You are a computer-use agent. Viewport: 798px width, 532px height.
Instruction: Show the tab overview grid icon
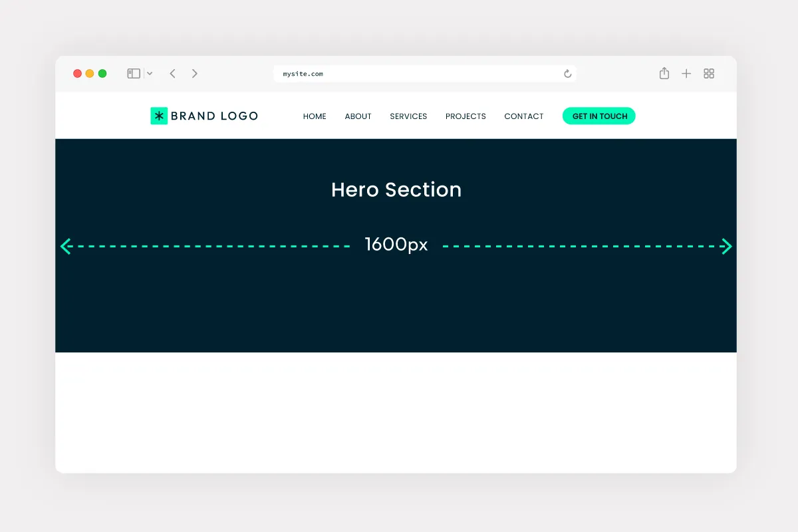coord(709,74)
